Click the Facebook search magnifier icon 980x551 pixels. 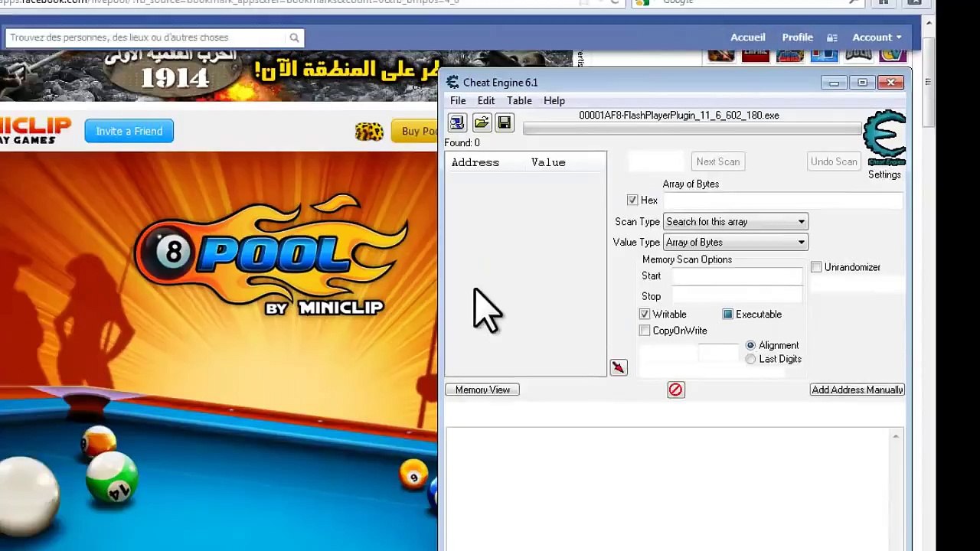[294, 37]
